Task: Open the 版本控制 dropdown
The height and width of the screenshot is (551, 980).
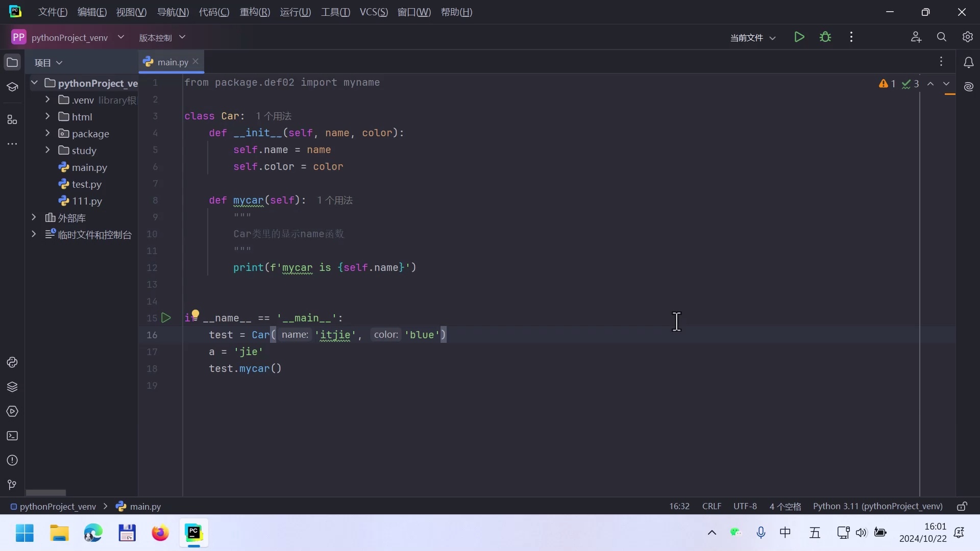Action: click(162, 38)
